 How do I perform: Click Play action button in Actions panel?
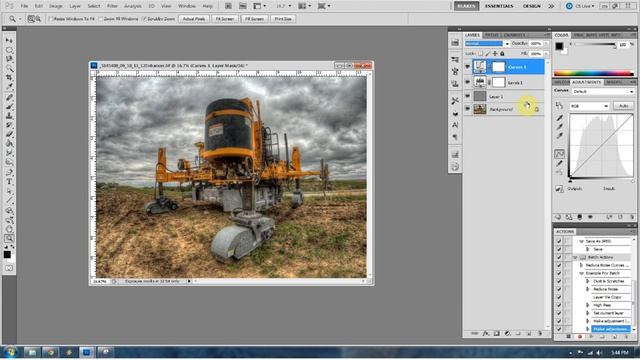[591, 337]
